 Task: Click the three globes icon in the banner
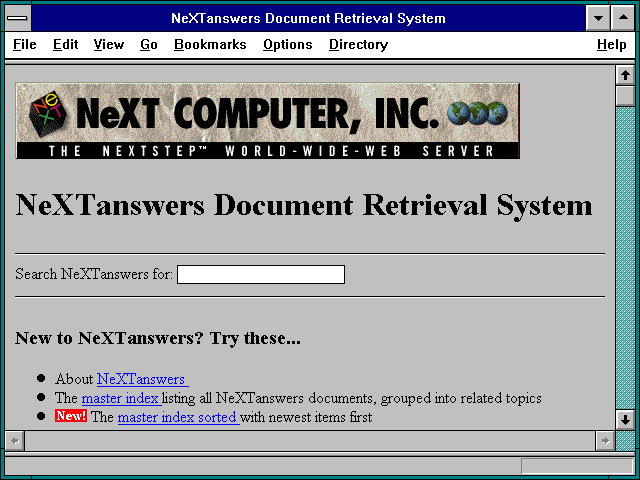pos(477,113)
